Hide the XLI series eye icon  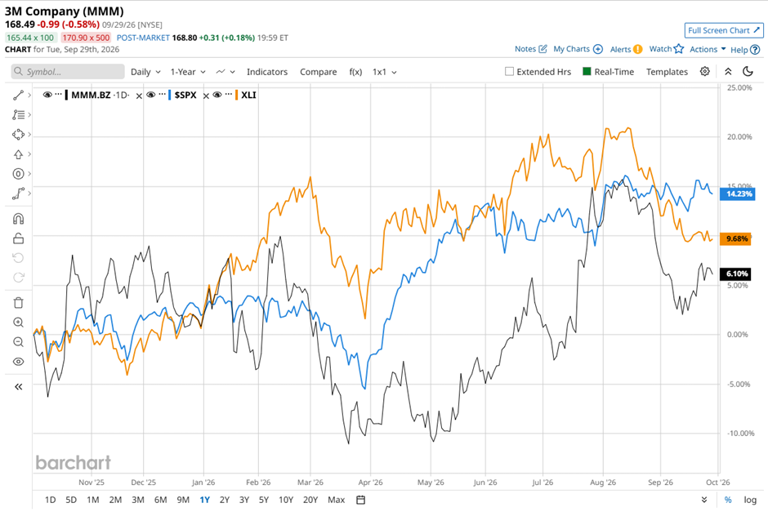click(x=217, y=95)
